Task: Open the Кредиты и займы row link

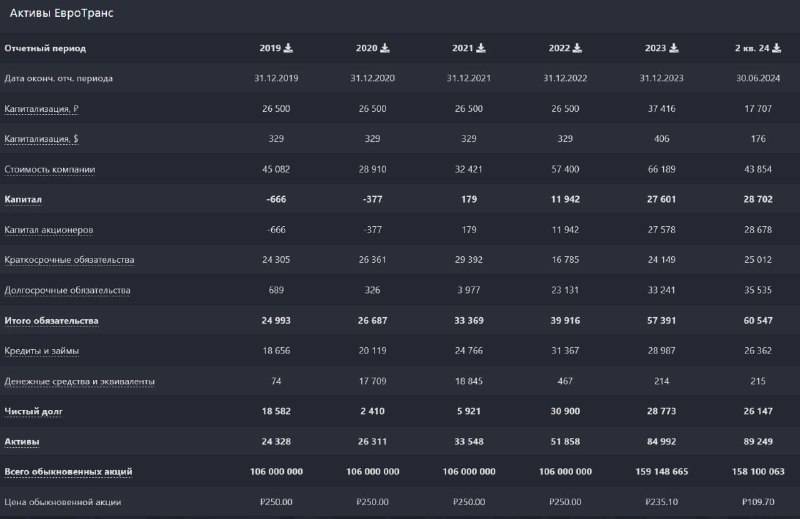Action: pos(41,351)
